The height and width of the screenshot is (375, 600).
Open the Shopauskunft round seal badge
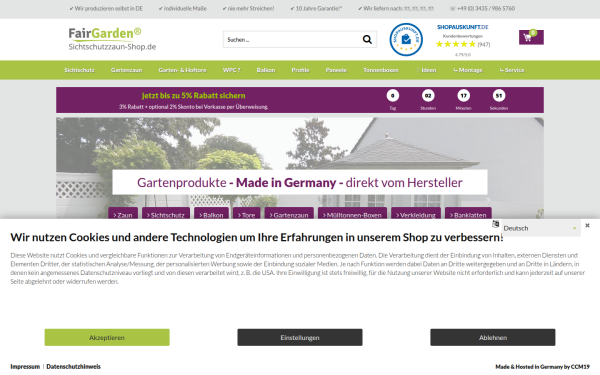[x=406, y=39]
